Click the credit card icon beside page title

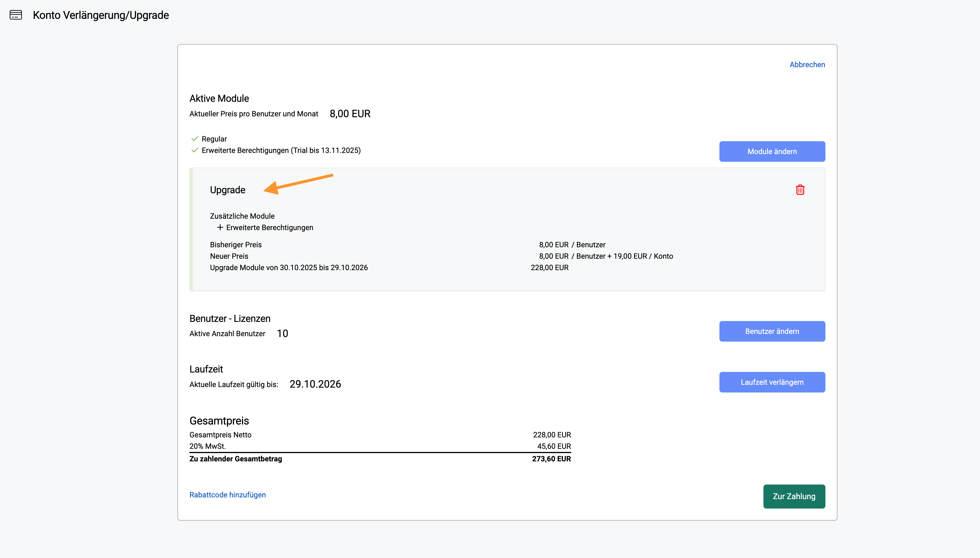[16, 15]
